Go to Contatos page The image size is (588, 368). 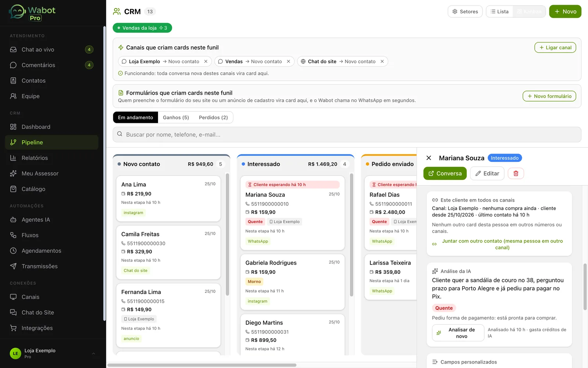[x=51, y=81]
